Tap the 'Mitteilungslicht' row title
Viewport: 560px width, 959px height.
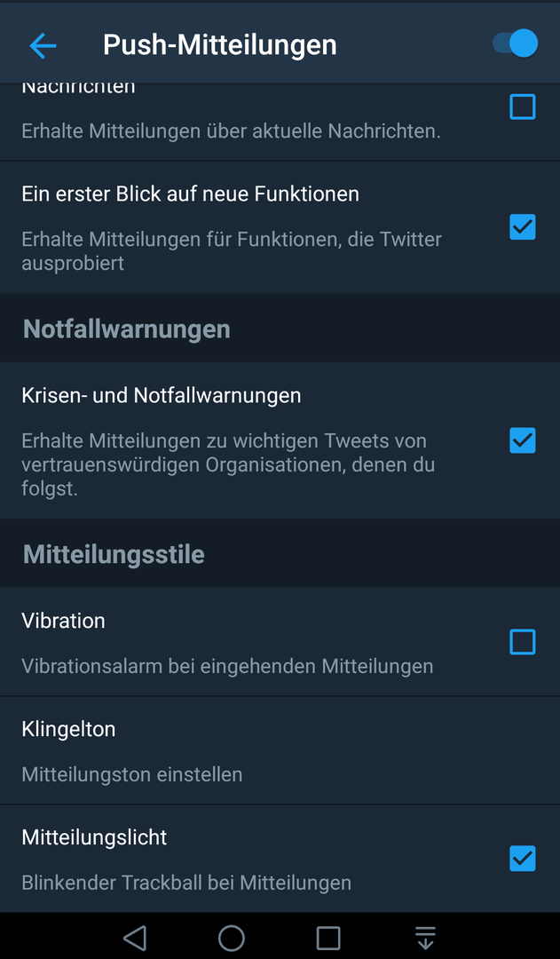tap(94, 837)
